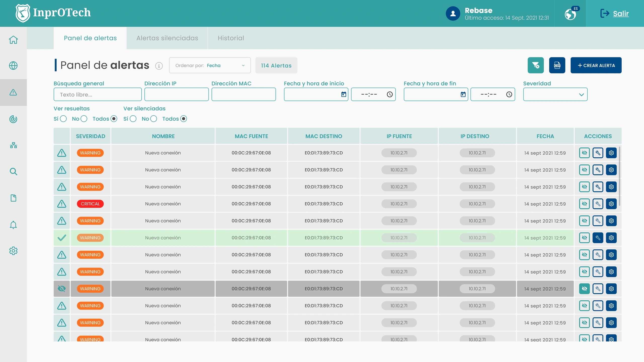Select Sí radio under Ver silenciadas
Image resolution: width=644 pixels, height=362 pixels.
(x=133, y=119)
